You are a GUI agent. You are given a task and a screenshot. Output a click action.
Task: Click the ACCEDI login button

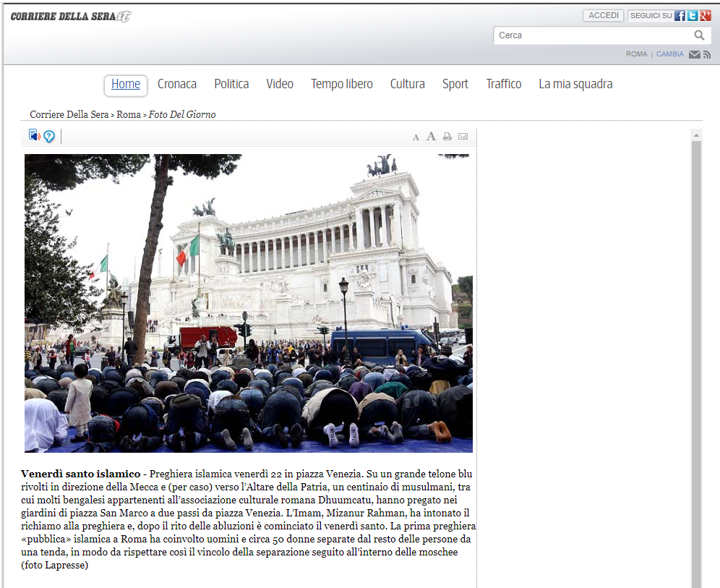pos(604,16)
